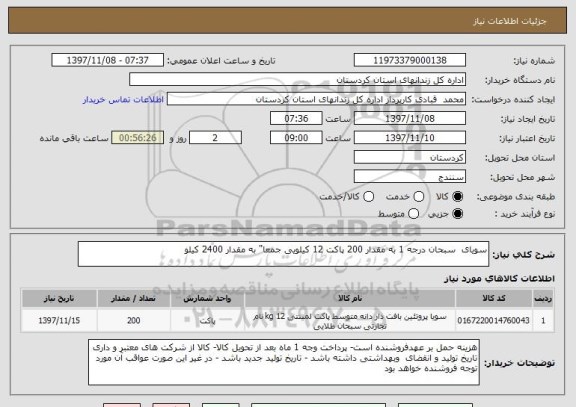The image size is (576, 407).
Task: Click the کد کالا column header
Action: coord(494,299)
